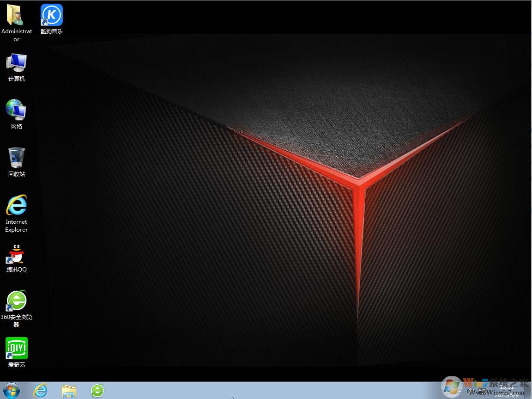Open 360安全浏览器 from the desktop

tap(16, 301)
